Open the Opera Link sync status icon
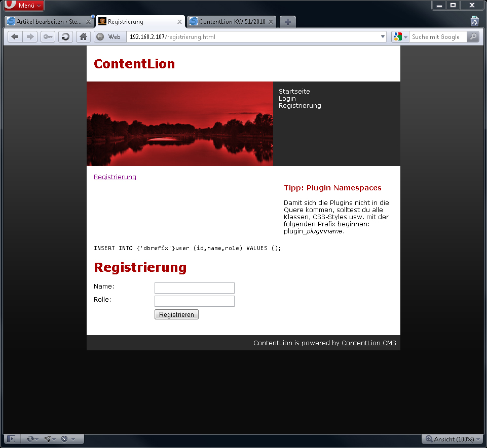Image resolution: width=487 pixels, height=448 pixels. pyautogui.click(x=32, y=439)
